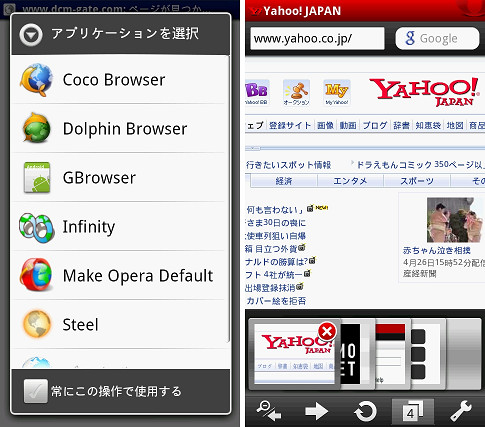
Task: Open the ブログ search category
Action: tap(375, 125)
